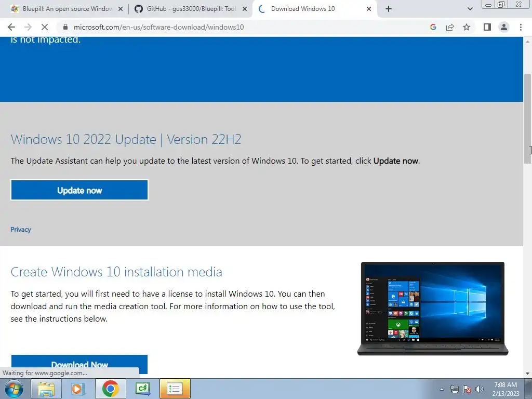Image resolution: width=532 pixels, height=399 pixels.
Task: Open the Action Center flag icon
Action: coord(467,389)
